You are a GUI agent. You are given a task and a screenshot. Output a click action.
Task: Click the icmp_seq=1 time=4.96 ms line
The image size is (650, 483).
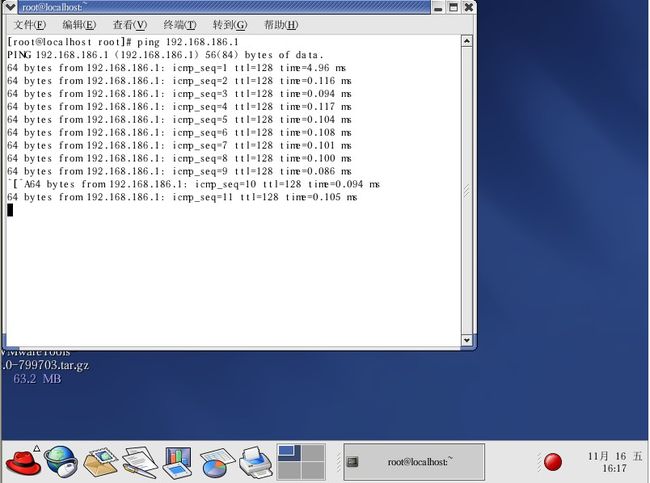(177, 68)
